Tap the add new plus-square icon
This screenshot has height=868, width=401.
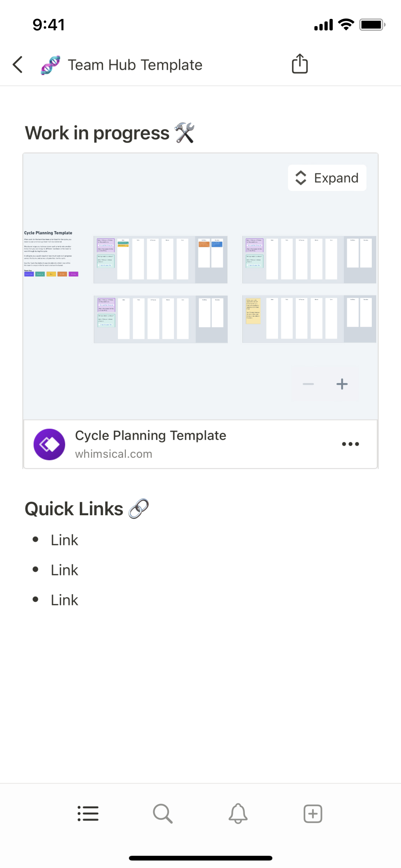(313, 813)
